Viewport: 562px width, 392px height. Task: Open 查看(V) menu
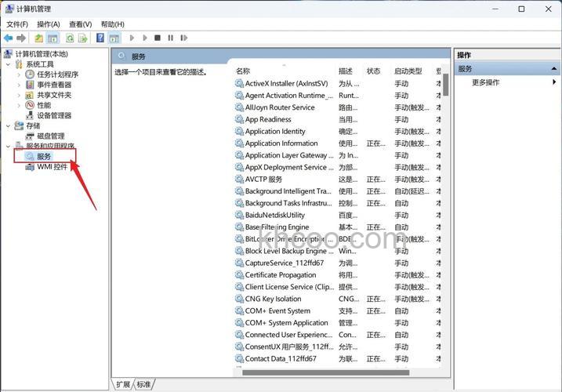point(80,24)
